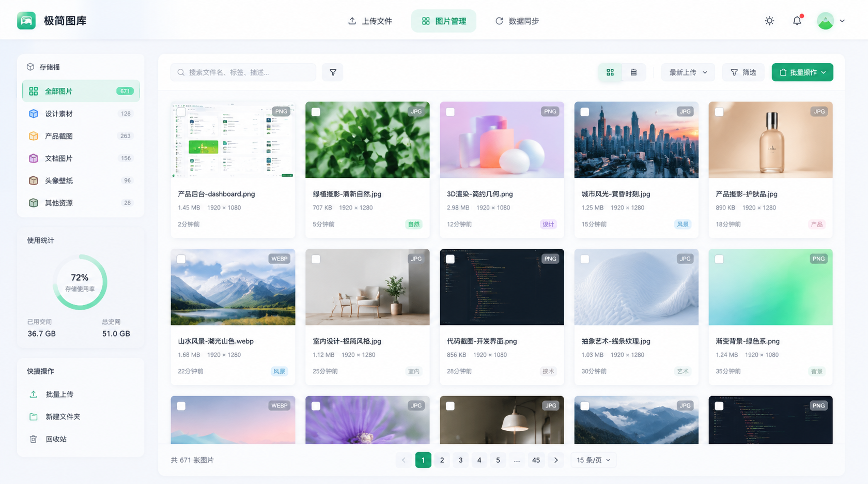Jump to page 45 in pagination
This screenshot has width=868, height=484.
tap(536, 460)
